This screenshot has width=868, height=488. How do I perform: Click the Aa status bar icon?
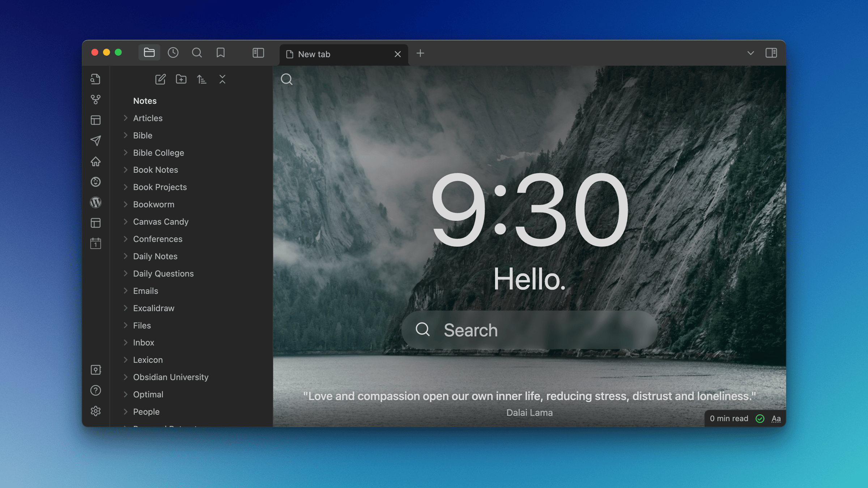click(x=776, y=419)
